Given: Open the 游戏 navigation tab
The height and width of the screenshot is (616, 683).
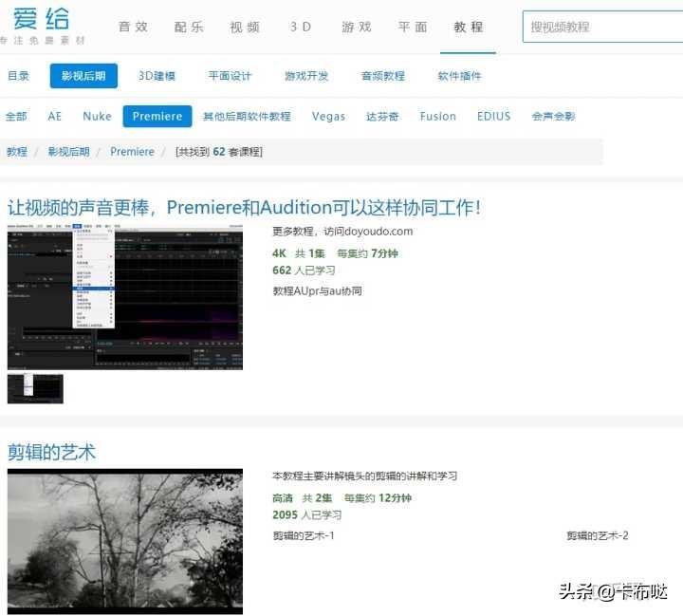Looking at the screenshot, I should (357, 27).
